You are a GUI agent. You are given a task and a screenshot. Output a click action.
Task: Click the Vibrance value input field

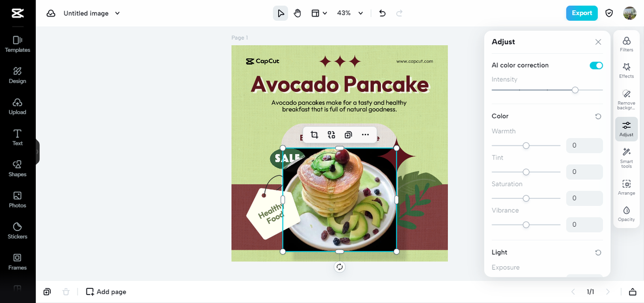point(585,224)
